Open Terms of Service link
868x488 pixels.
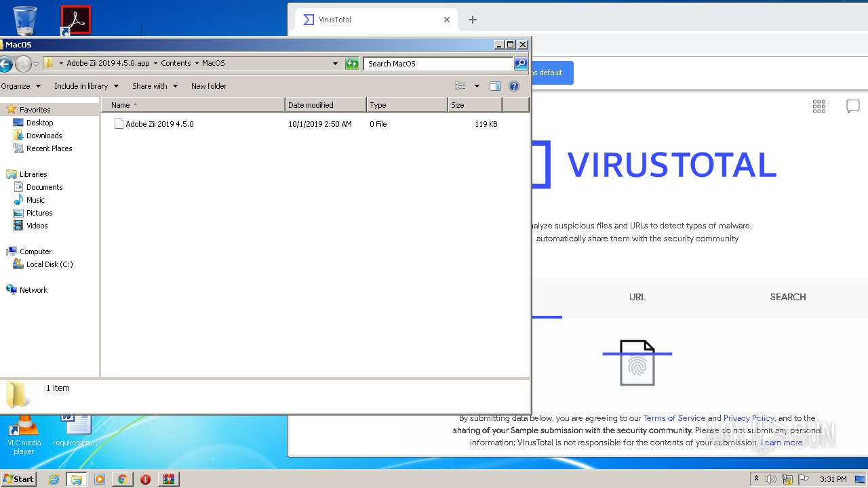(674, 418)
